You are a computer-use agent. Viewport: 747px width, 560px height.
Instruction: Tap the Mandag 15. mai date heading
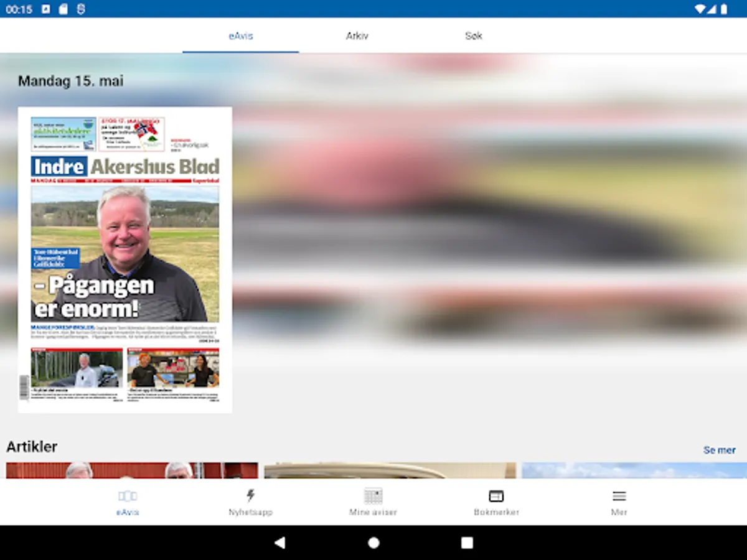[x=71, y=81]
